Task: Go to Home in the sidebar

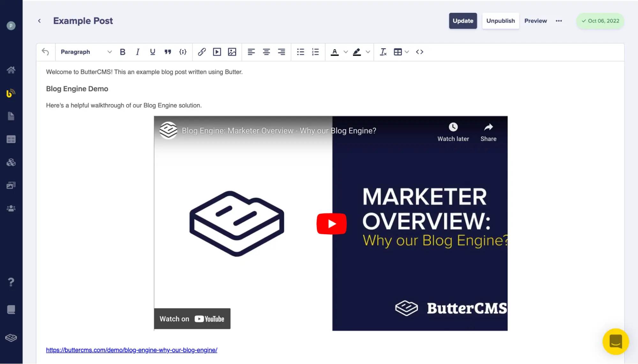Action: tap(11, 70)
